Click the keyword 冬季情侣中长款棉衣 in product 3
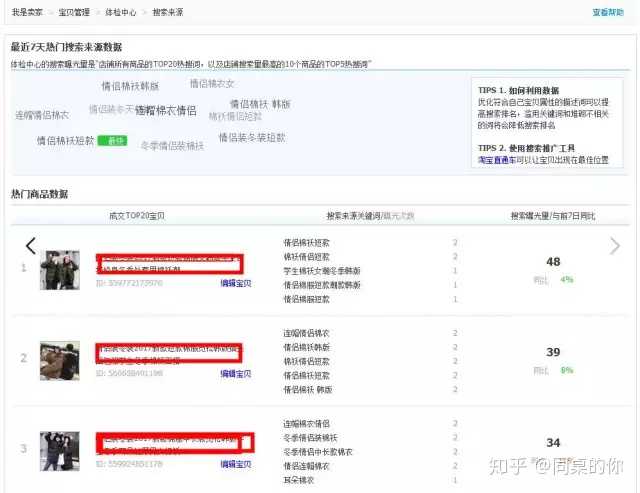Screen dimensions: 640x493 [x=323, y=452]
